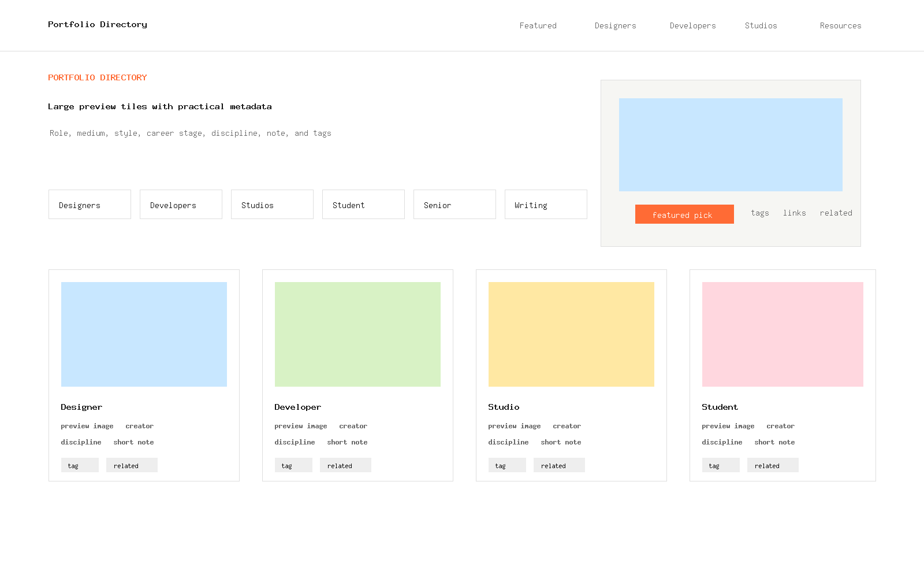
Task: Open related link in featured panel
Action: [x=836, y=213]
